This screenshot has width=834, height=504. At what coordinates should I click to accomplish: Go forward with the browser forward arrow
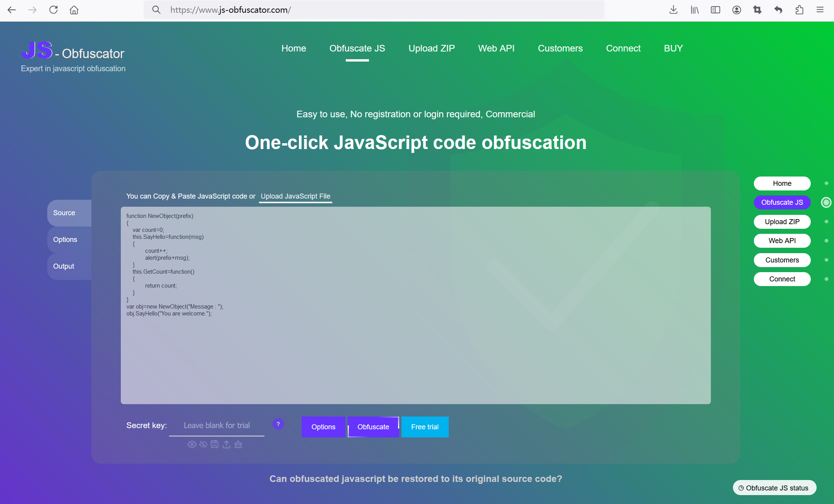(33, 10)
